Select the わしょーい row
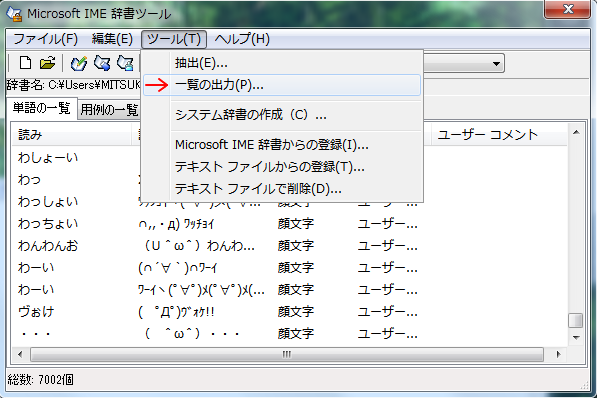The height and width of the screenshot is (398, 597). tap(48, 158)
